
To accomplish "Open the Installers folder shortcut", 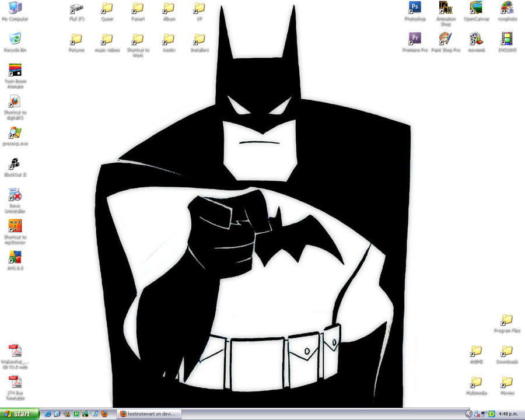I will pyautogui.click(x=199, y=43).
